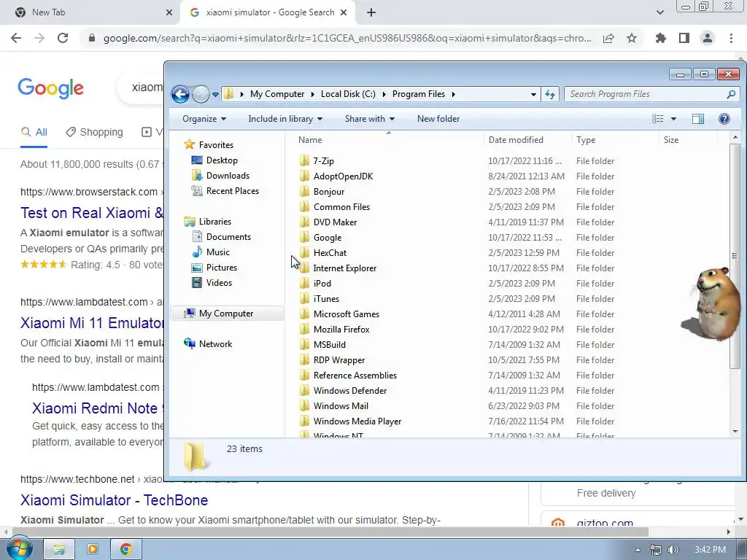Select the iPod folder icon

pyautogui.click(x=304, y=284)
